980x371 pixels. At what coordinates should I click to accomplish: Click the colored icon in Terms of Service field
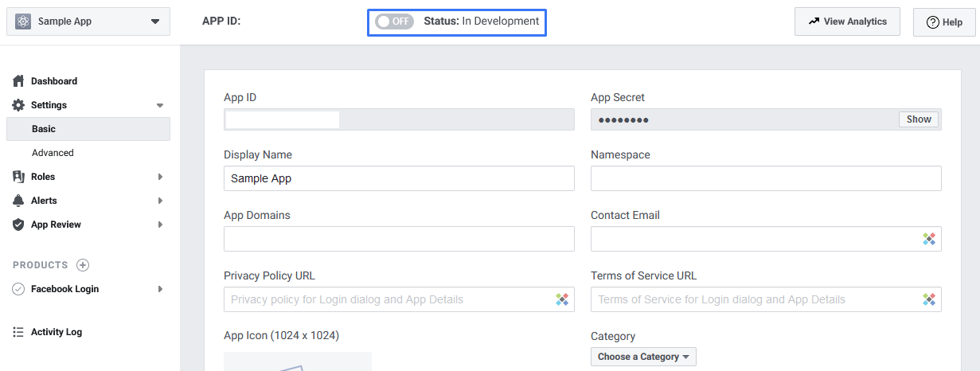pyautogui.click(x=928, y=299)
